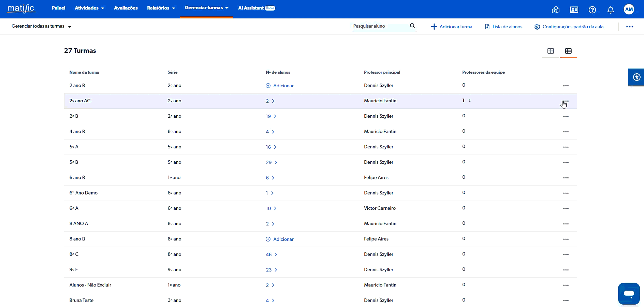Add students to the 2 ano B class
This screenshot has height=307, width=644.
[x=280, y=86]
